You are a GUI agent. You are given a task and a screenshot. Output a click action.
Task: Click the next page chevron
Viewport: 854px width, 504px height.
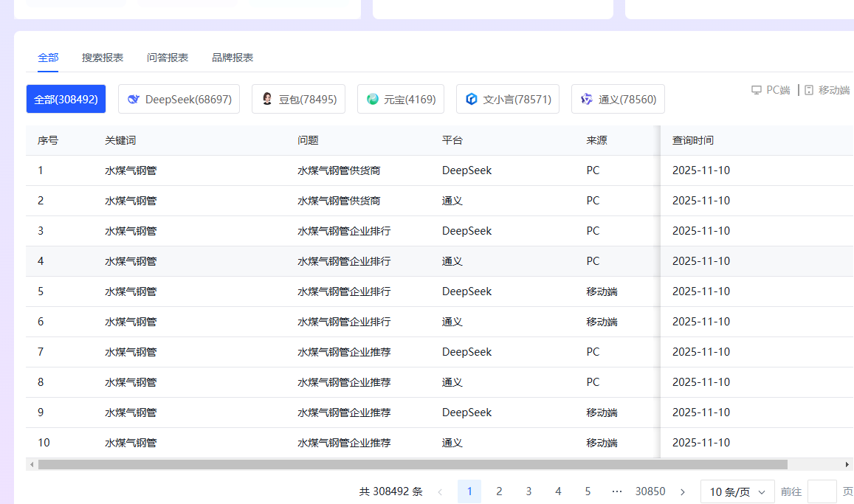tap(682, 491)
